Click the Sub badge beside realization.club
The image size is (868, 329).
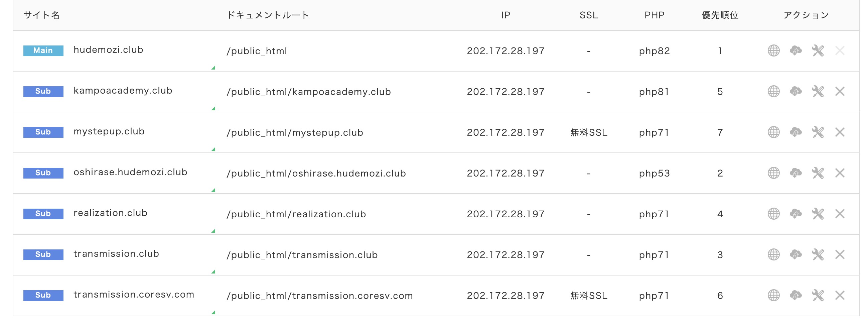[x=43, y=214]
